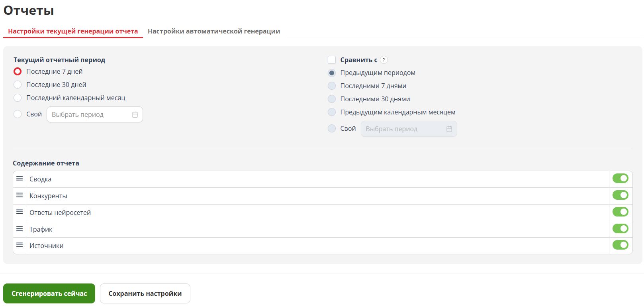The width and height of the screenshot is (644, 307).
Task: Open the Выбрать период field for current period
Action: click(x=90, y=114)
